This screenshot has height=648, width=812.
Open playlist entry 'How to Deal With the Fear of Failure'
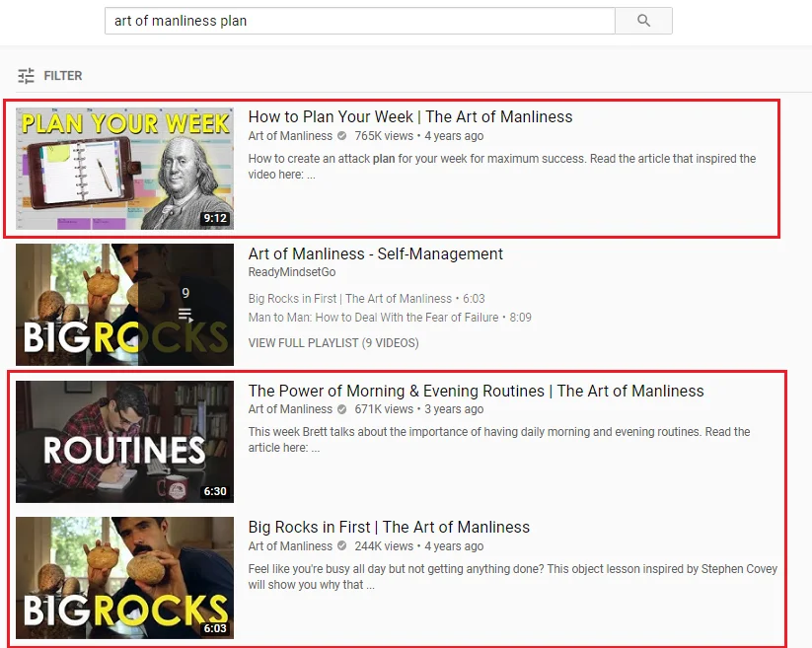pos(390,318)
